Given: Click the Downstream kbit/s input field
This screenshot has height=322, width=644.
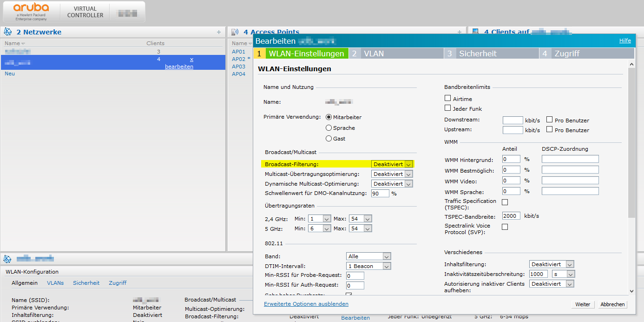Looking at the screenshot, I should 513,121.
